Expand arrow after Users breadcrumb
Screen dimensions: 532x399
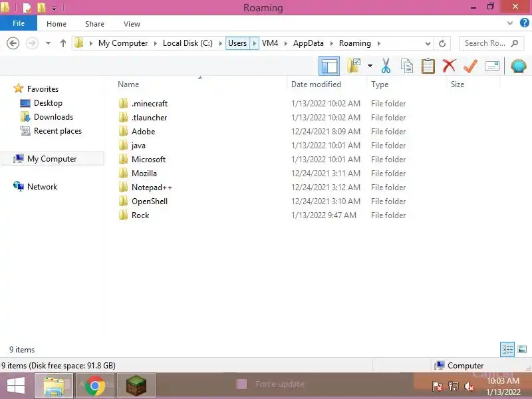coord(255,43)
